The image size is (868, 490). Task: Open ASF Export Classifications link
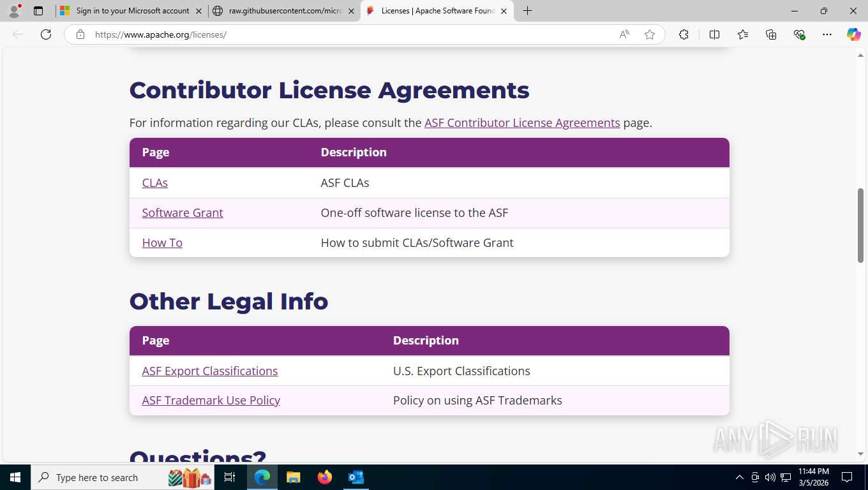point(210,371)
